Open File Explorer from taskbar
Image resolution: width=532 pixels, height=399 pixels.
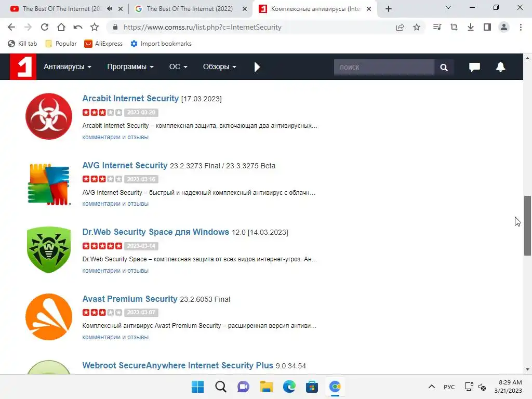tap(267, 387)
